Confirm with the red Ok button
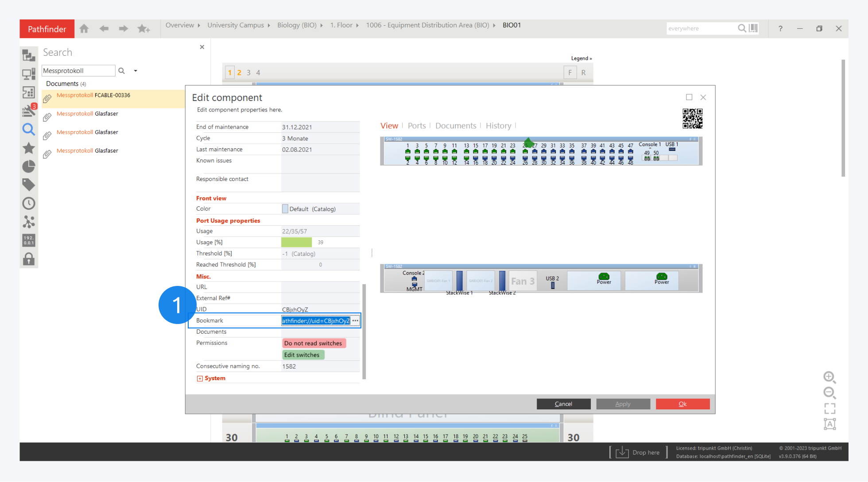 [682, 404]
